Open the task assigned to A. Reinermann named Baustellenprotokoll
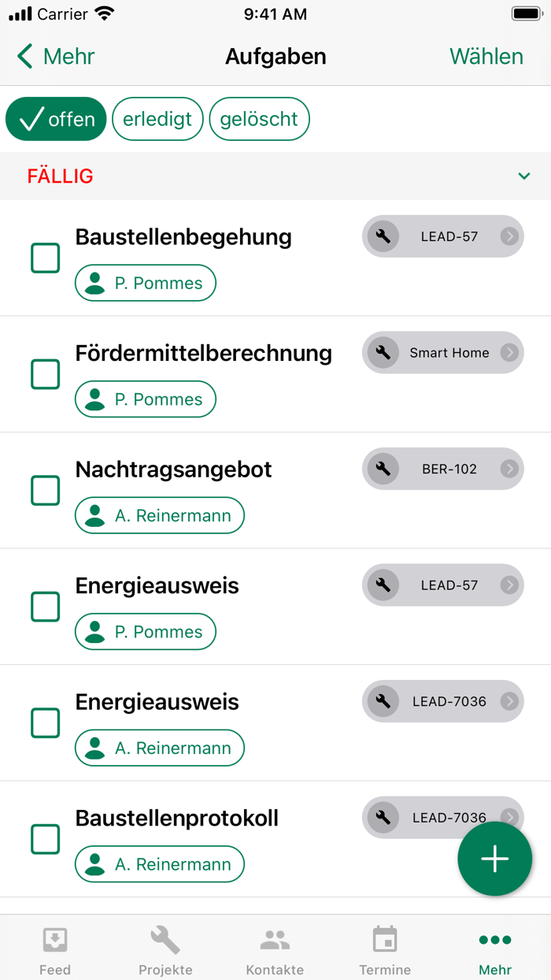The height and width of the screenshot is (980, 551). [x=176, y=819]
